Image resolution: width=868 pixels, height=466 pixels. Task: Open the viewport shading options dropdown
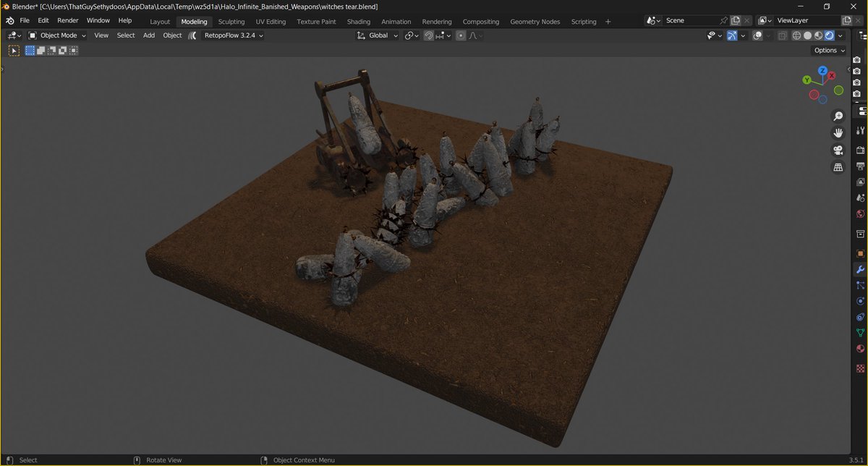click(x=840, y=35)
